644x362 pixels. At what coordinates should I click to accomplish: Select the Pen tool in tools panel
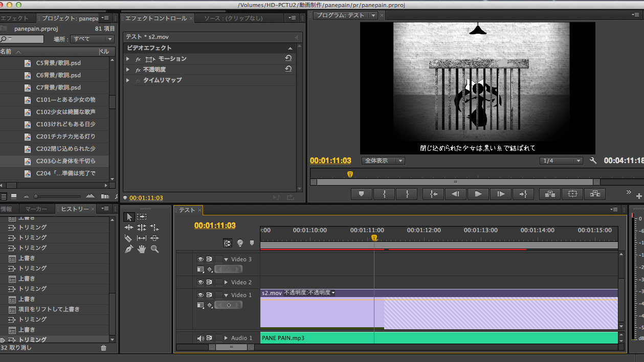[x=128, y=249]
